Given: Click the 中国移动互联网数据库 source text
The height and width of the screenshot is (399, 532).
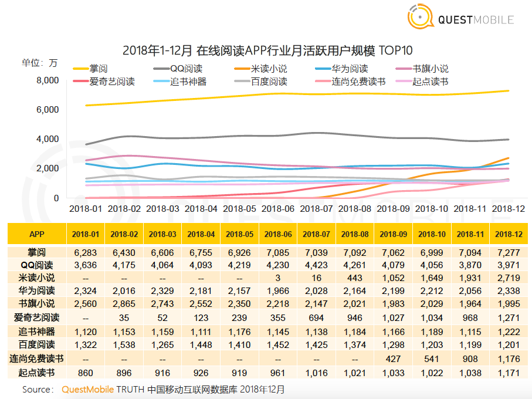Looking at the screenshot, I should coord(192,390).
